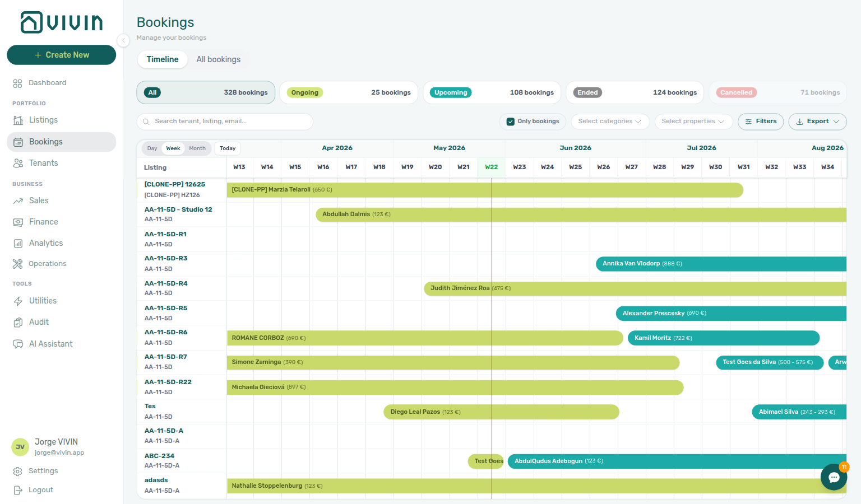The height and width of the screenshot is (504, 861).
Task: Open ROMANE CORBOZ booking bar
Action: tap(425, 338)
